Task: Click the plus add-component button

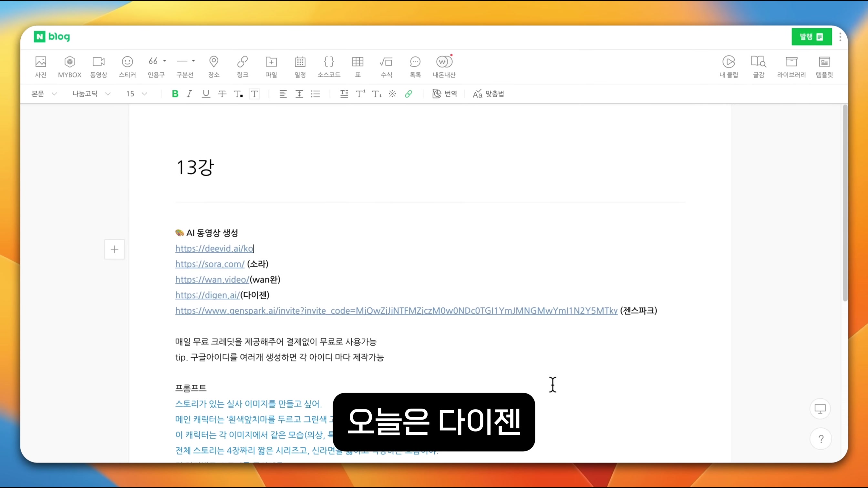Action: click(x=115, y=249)
